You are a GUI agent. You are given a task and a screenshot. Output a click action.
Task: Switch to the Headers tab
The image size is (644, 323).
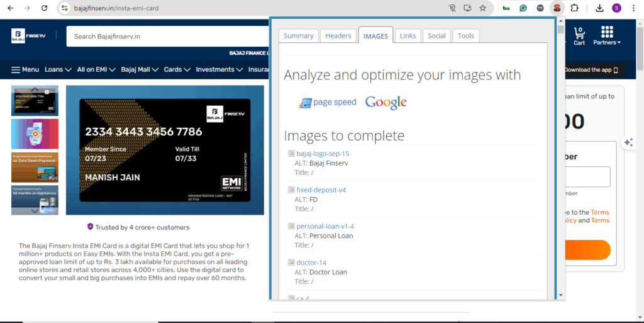pyautogui.click(x=338, y=36)
